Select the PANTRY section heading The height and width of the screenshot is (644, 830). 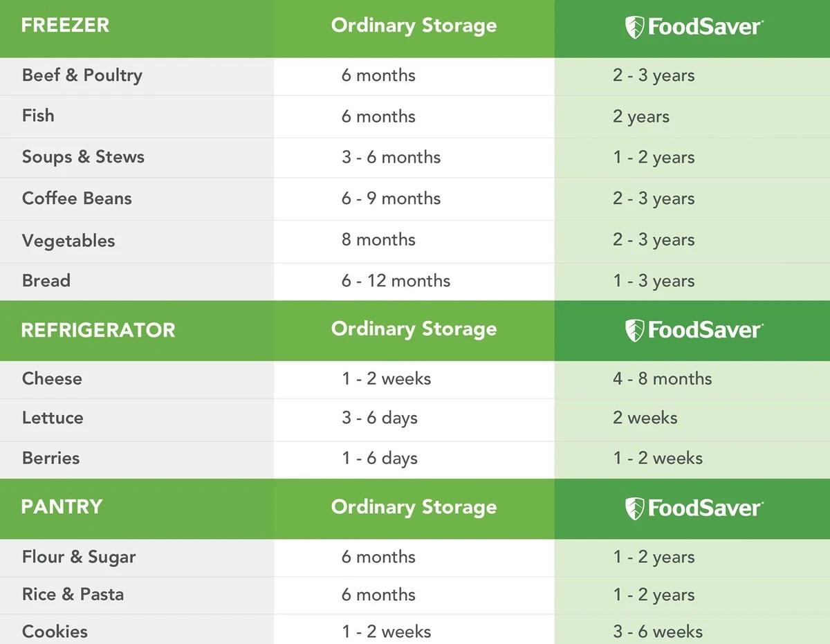[62, 507]
